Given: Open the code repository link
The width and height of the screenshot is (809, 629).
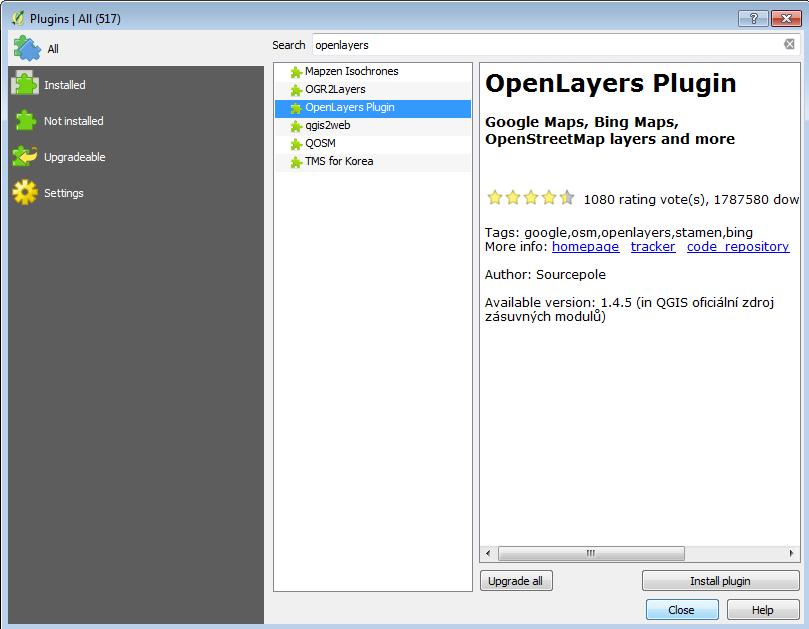Looking at the screenshot, I should [738, 247].
